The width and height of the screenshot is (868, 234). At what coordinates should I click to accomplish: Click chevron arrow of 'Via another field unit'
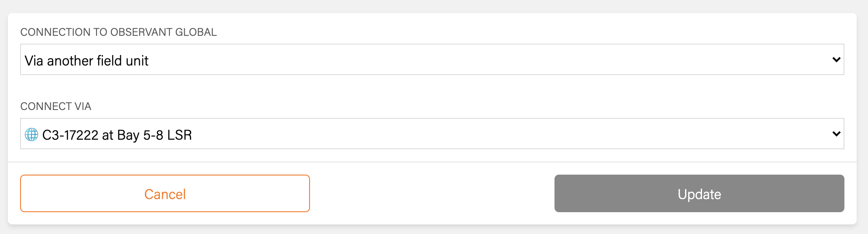[836, 60]
